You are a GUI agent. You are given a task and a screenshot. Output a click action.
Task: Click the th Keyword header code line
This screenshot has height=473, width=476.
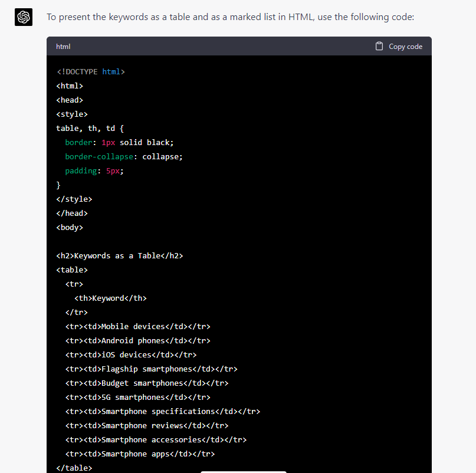(x=110, y=298)
